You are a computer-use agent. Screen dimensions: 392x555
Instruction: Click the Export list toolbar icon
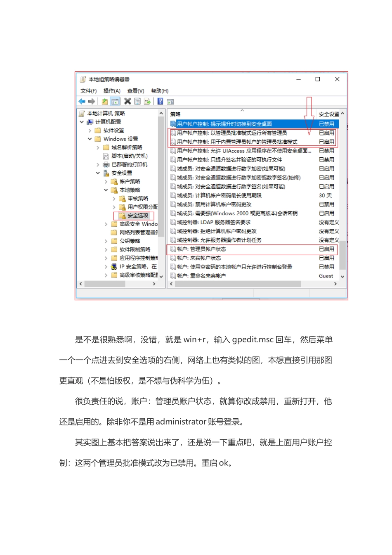click(x=147, y=102)
